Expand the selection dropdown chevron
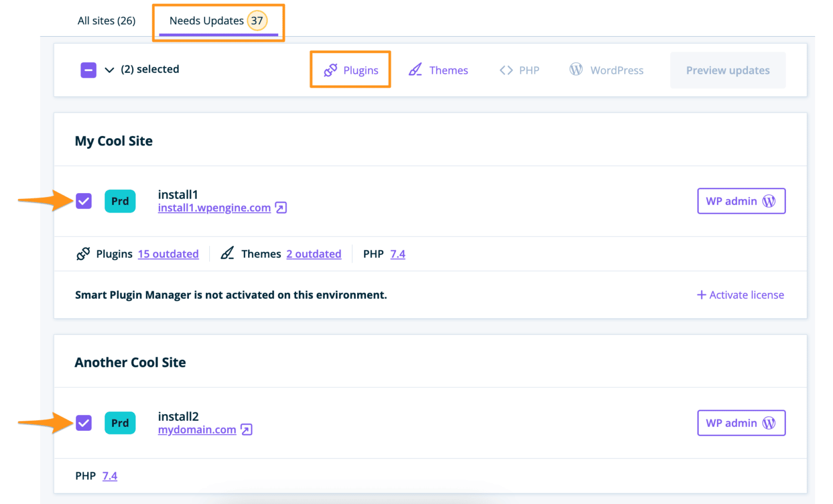 coord(109,70)
